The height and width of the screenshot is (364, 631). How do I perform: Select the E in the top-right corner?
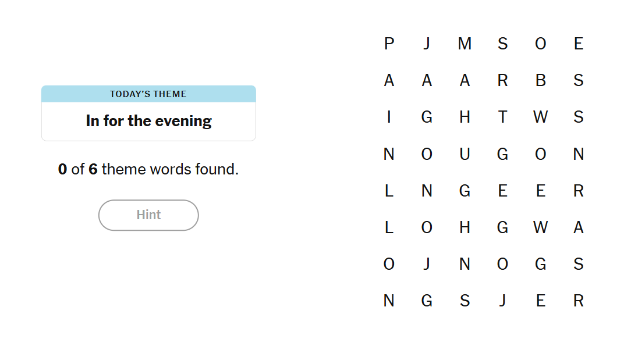pos(578,44)
